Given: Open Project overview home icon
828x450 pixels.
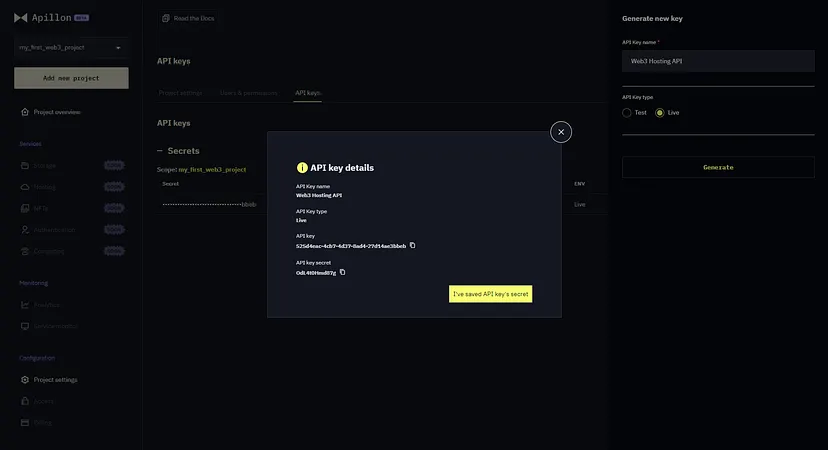Looking at the screenshot, I should coord(25,112).
